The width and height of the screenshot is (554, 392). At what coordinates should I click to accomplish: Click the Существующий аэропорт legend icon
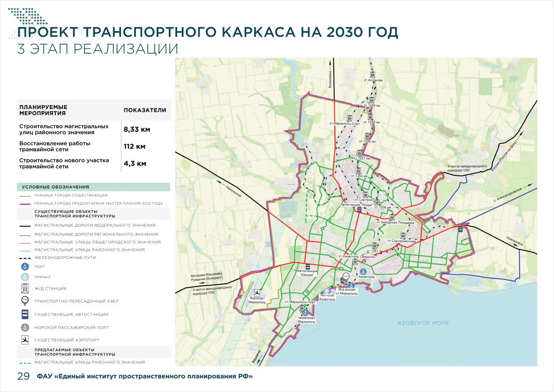(x=26, y=340)
